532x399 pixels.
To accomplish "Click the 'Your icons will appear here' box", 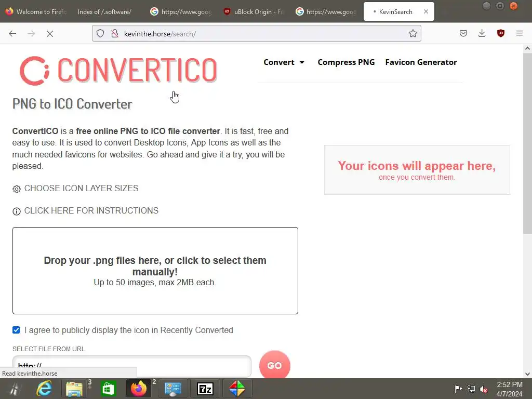I will 417,170.
